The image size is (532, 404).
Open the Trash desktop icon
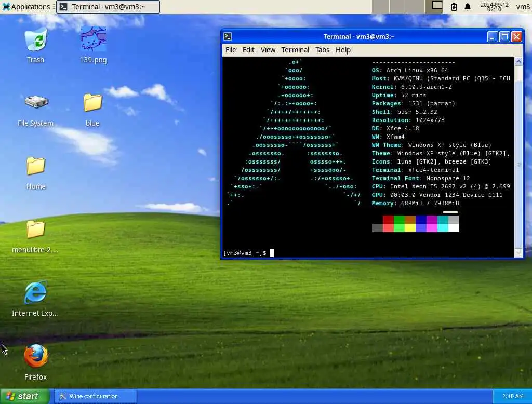(x=36, y=45)
